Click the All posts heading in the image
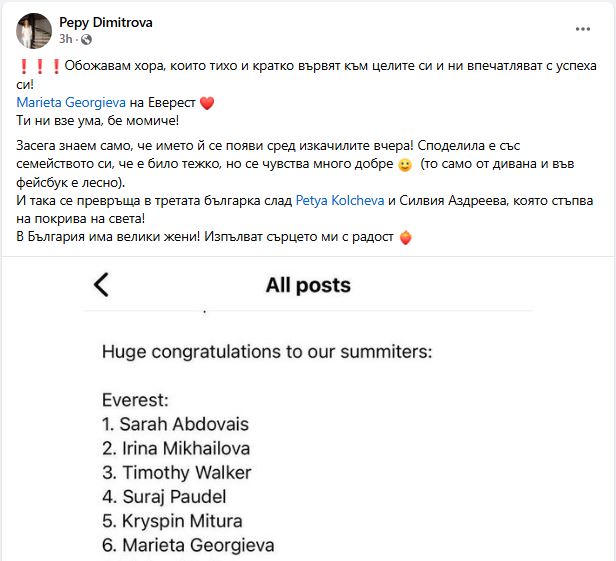616x561 pixels. tap(308, 285)
